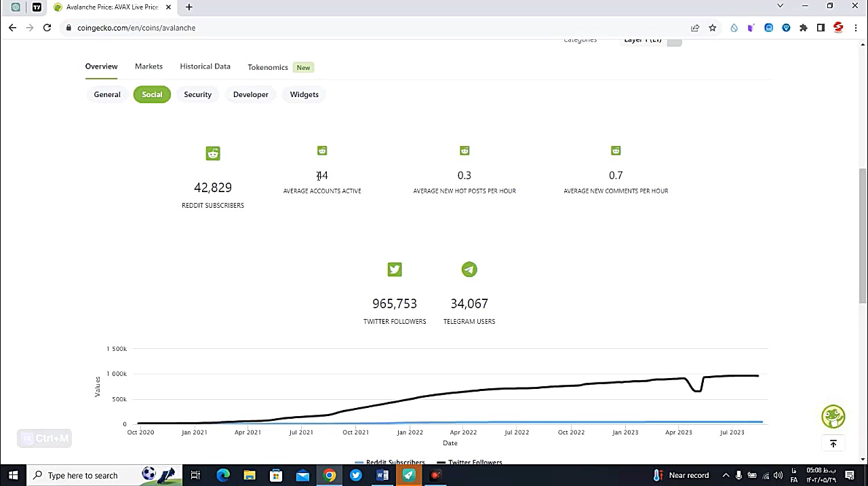
Task: Select the Security section pill
Action: 197,94
